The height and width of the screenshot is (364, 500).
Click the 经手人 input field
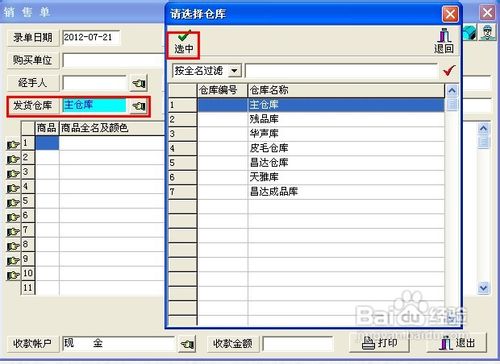[95, 83]
